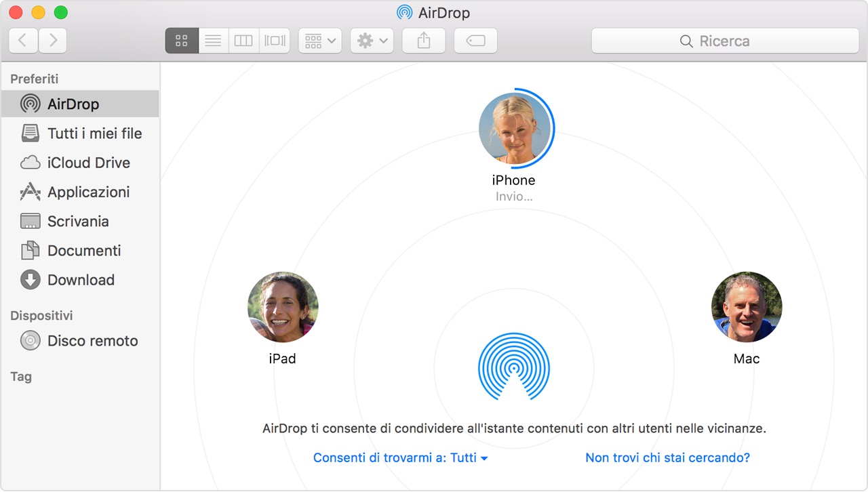The width and height of the screenshot is (868, 492).
Task: Click the Invio status text under iPhone
Action: (x=514, y=197)
